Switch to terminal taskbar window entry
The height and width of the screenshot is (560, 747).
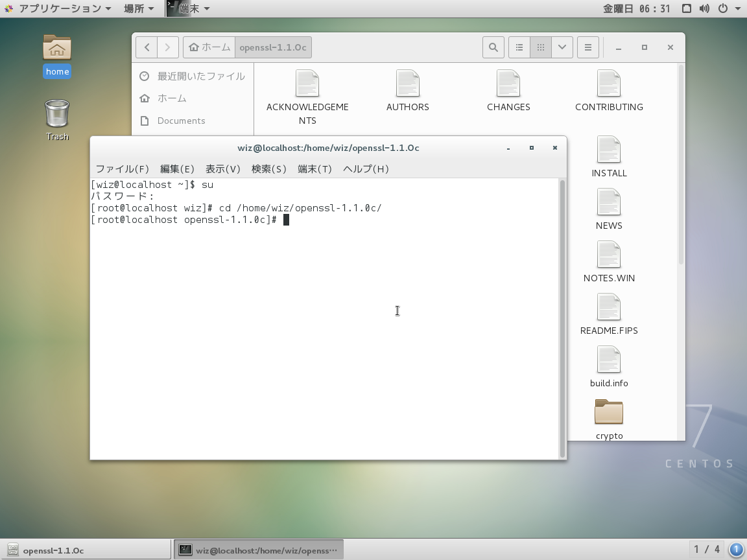(258, 550)
